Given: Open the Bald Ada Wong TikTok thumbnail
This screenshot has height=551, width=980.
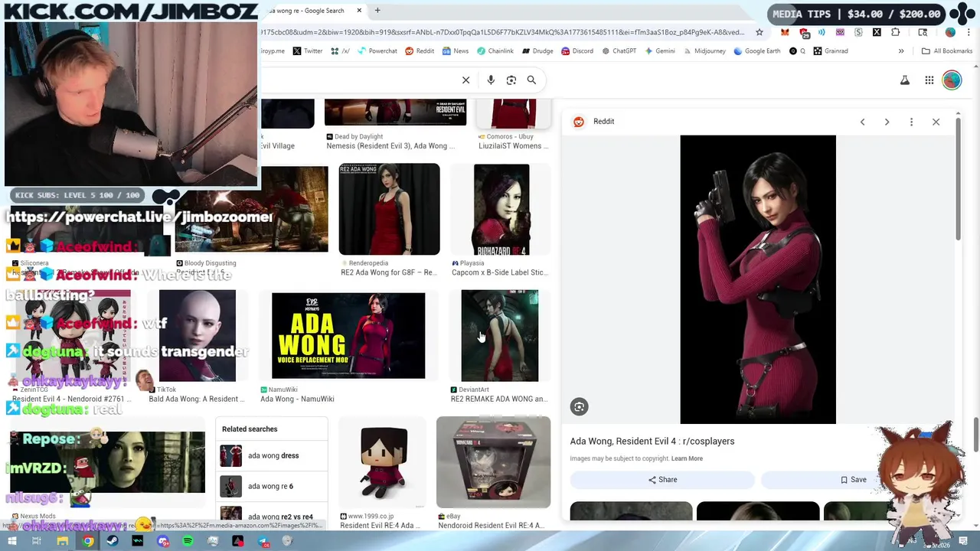Looking at the screenshot, I should (x=198, y=335).
